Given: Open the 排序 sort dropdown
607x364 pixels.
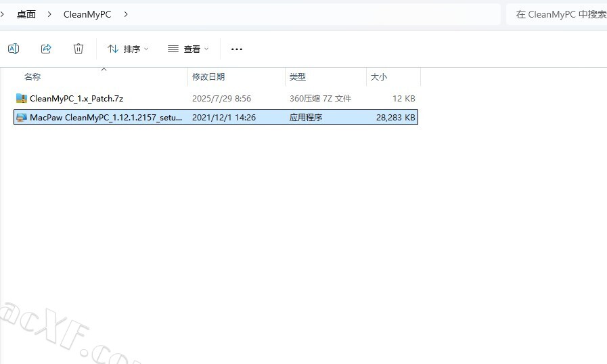Looking at the screenshot, I should tap(128, 49).
